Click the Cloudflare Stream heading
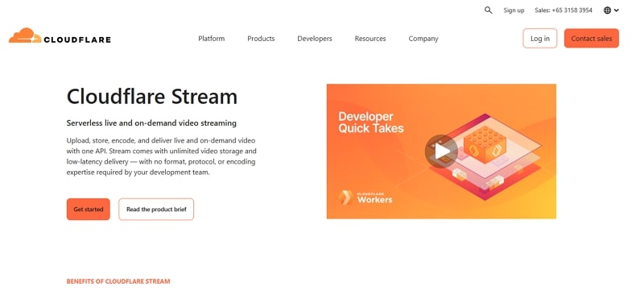 [x=152, y=97]
